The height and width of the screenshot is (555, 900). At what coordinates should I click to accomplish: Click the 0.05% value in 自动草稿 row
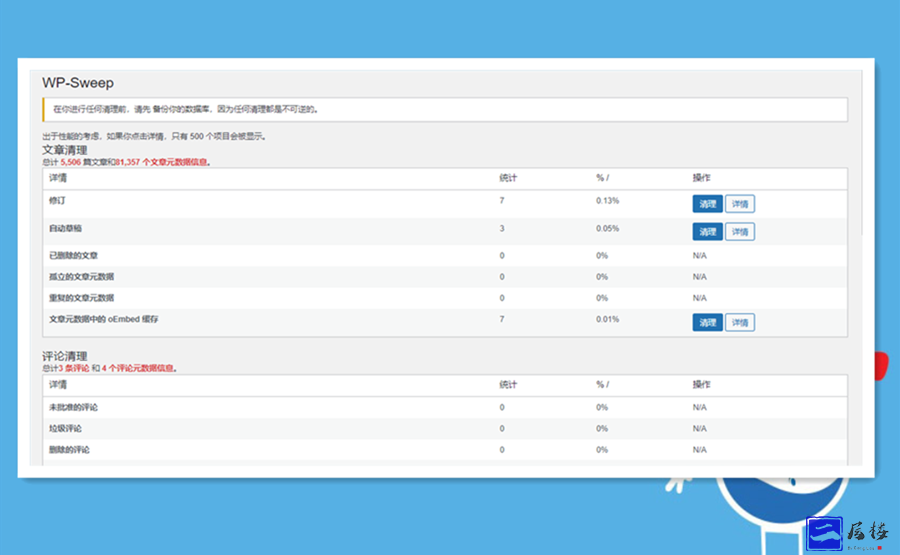coord(607,228)
